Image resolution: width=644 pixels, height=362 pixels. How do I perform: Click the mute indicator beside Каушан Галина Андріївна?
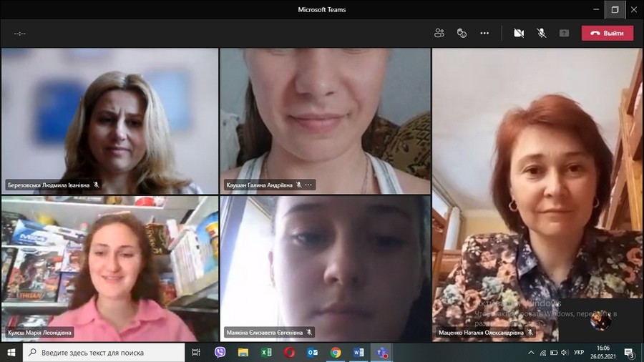298,185
